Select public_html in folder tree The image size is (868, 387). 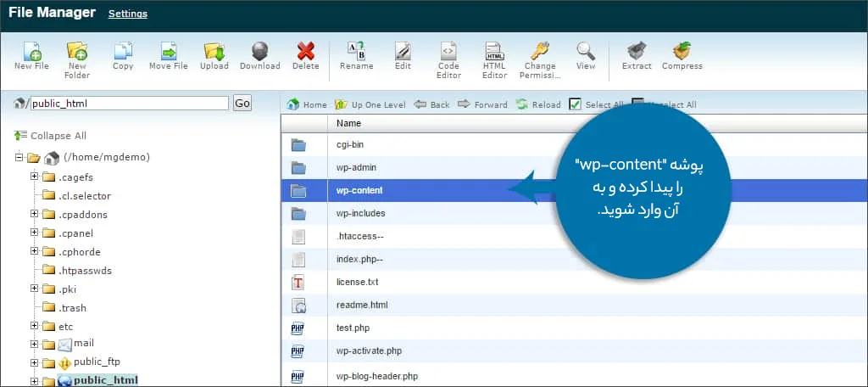tap(106, 380)
